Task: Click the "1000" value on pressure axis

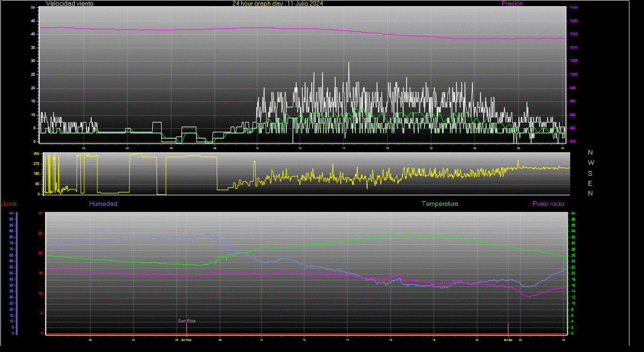Action: [573, 74]
